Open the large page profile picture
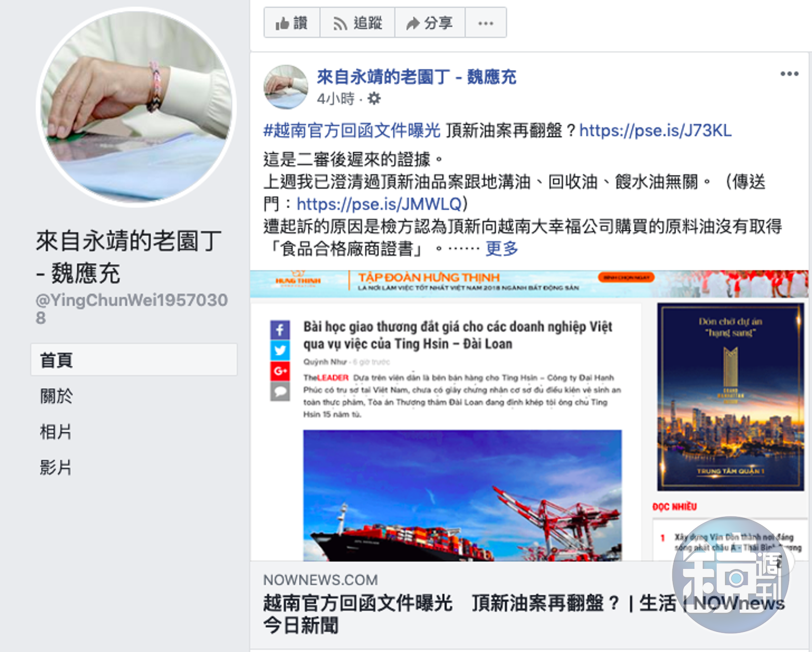 tap(136, 107)
